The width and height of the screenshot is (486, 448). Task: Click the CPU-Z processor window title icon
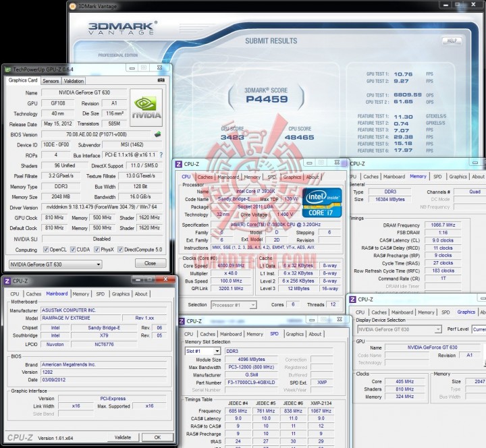(x=178, y=164)
